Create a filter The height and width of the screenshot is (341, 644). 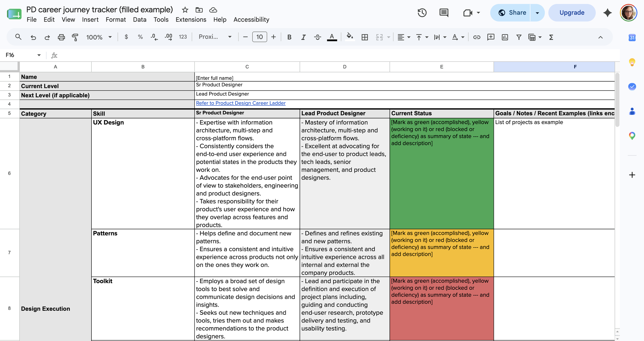(x=519, y=37)
